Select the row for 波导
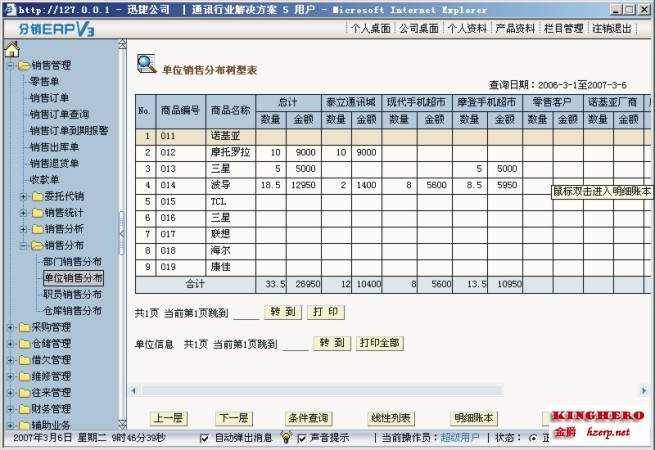Image resolution: width=655 pixels, height=450 pixels. pyautogui.click(x=393, y=185)
